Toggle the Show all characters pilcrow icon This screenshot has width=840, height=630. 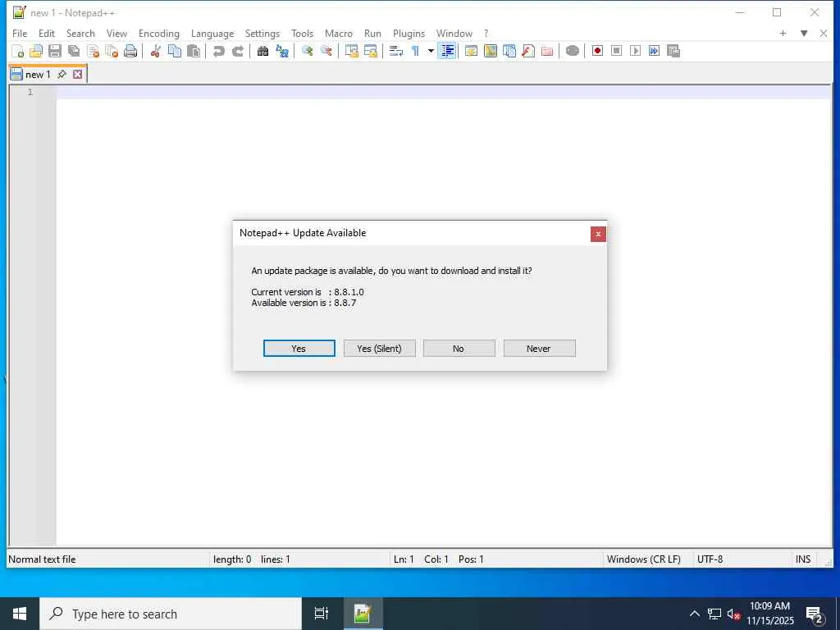pyautogui.click(x=415, y=52)
